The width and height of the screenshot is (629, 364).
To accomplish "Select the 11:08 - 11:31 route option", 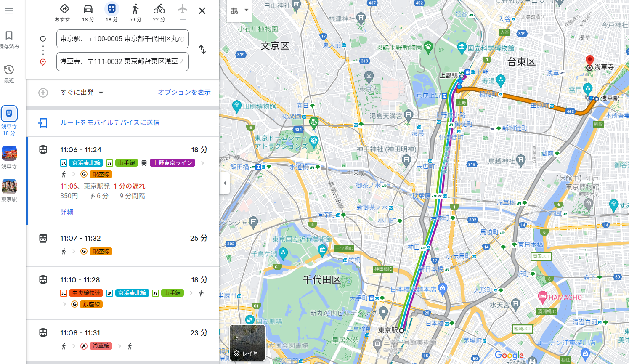I will [123, 340].
